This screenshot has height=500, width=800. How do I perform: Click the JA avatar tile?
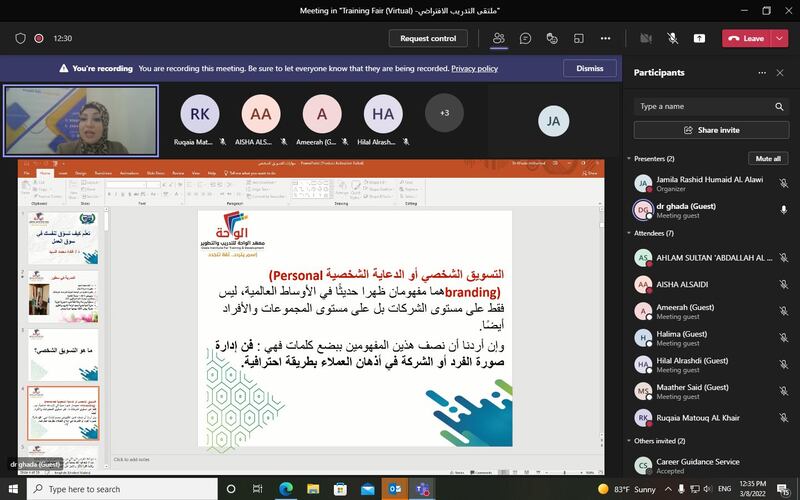tap(553, 121)
